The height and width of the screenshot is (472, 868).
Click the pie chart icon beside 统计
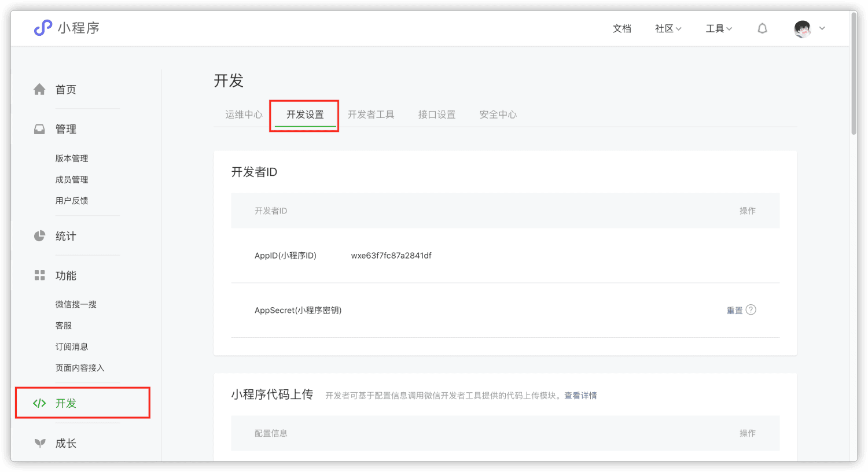coord(39,236)
